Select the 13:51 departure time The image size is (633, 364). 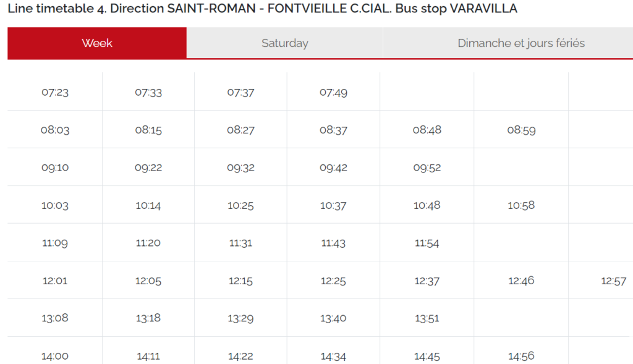[427, 318]
